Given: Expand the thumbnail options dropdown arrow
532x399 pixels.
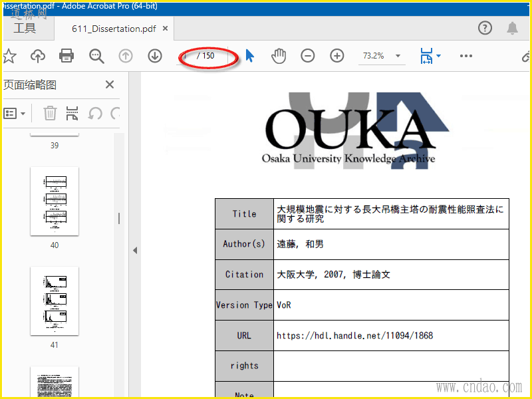Looking at the screenshot, I should pyautogui.click(x=23, y=113).
